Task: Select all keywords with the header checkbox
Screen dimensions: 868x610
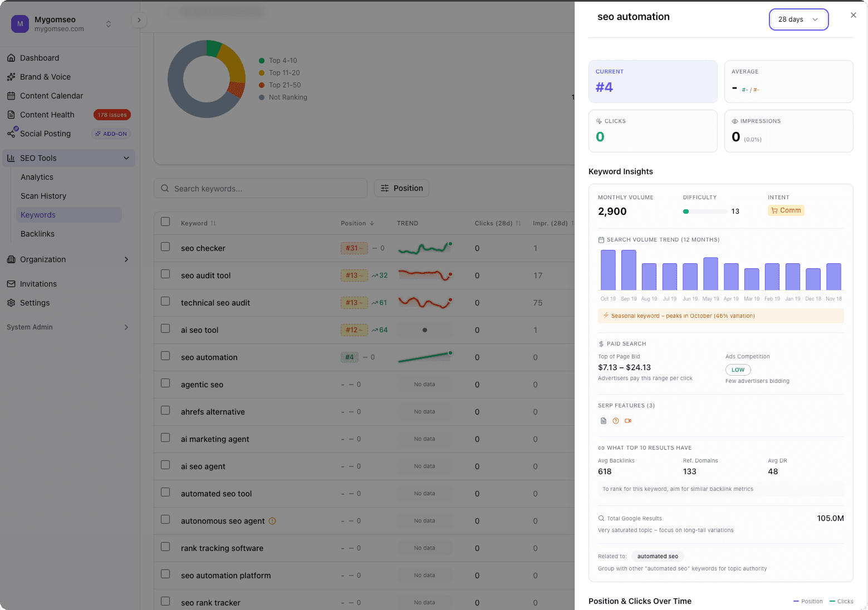Action: point(165,221)
